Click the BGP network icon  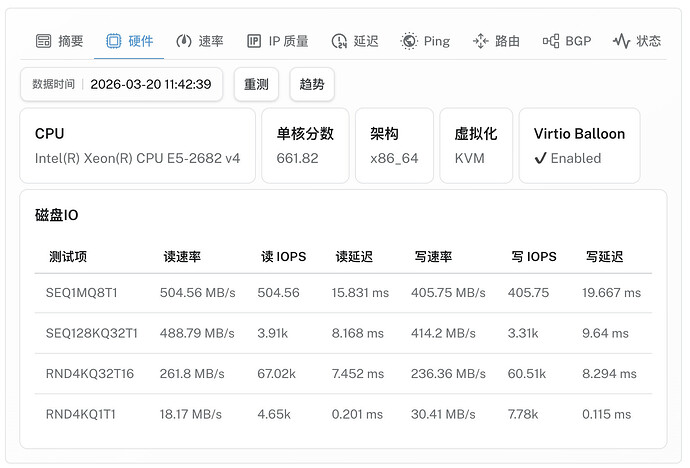[x=551, y=41]
